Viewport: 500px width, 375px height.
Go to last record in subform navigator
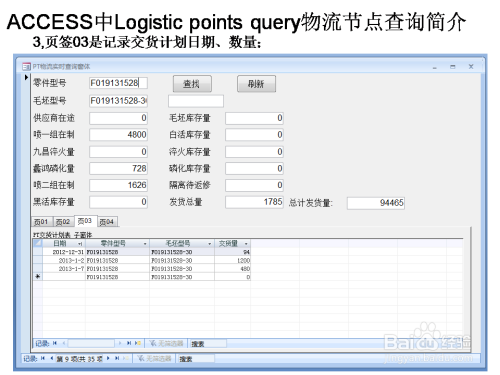click(x=129, y=343)
